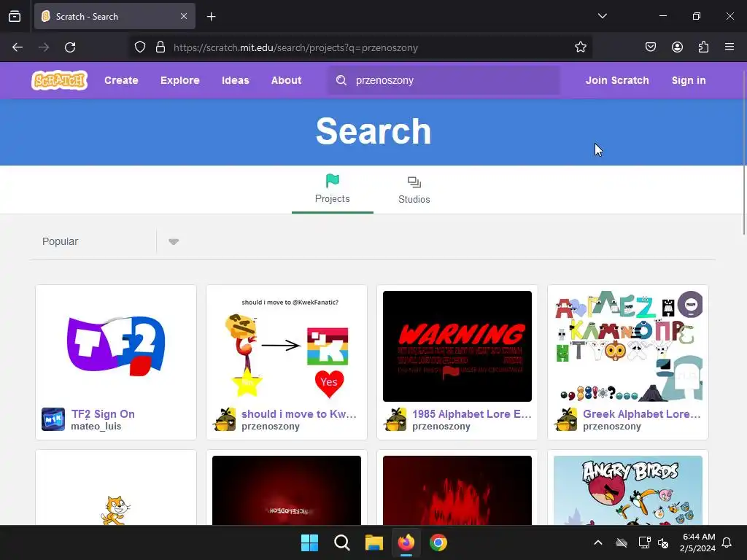747x560 pixels.
Task: Click the sort dropdown arrow
Action: click(174, 241)
